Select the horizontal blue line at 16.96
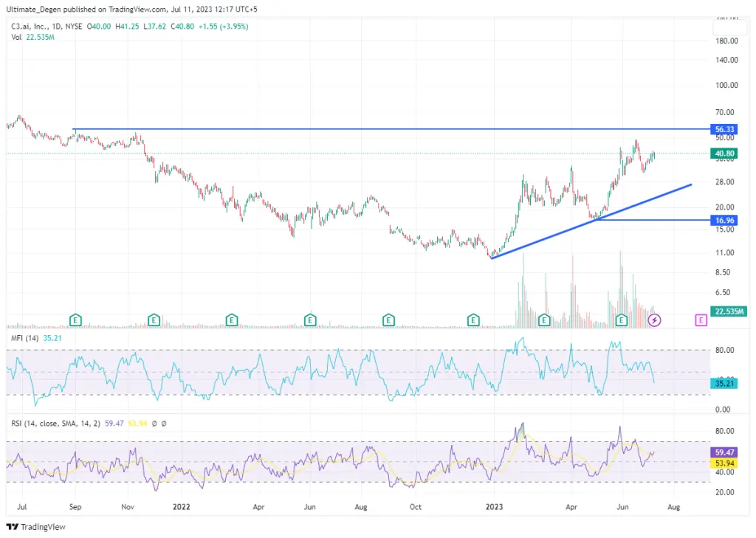Image resolution: width=756 pixels, height=538 pixels. click(653, 220)
